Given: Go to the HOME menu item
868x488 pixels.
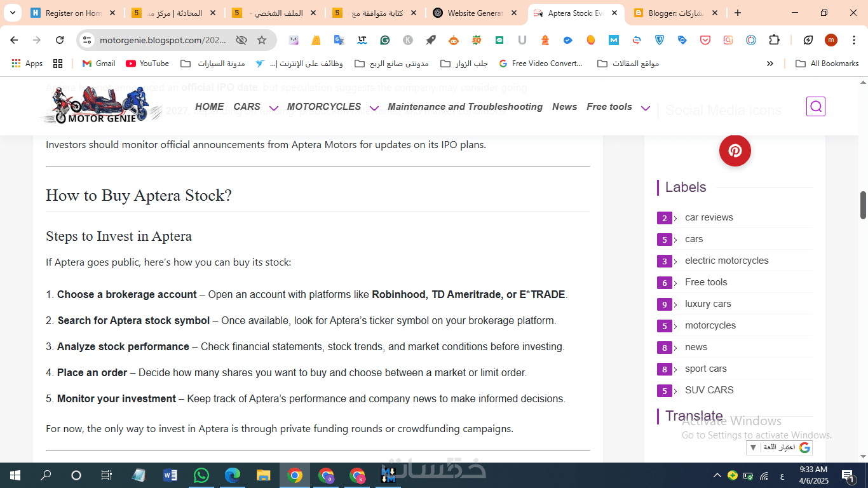Looking at the screenshot, I should point(210,107).
